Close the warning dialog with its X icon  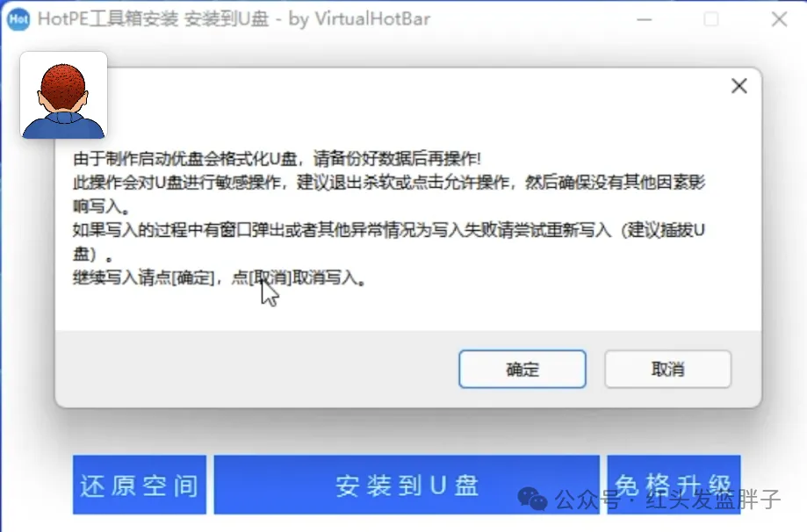pos(739,86)
